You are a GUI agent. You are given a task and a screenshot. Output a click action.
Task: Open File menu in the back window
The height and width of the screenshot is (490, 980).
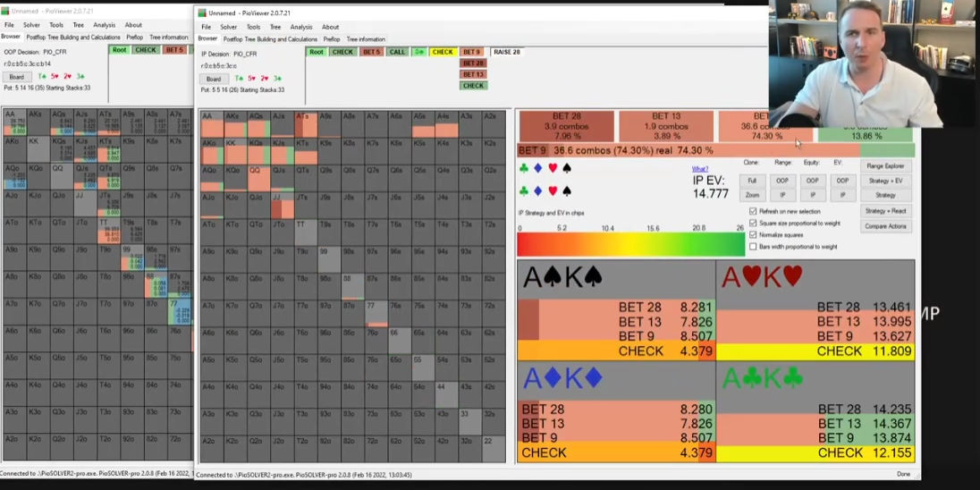pos(9,25)
